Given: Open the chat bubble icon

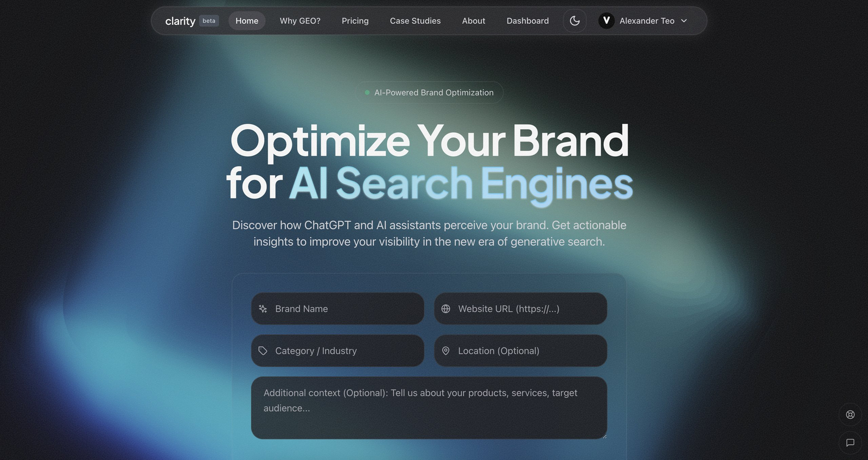Looking at the screenshot, I should 850,443.
